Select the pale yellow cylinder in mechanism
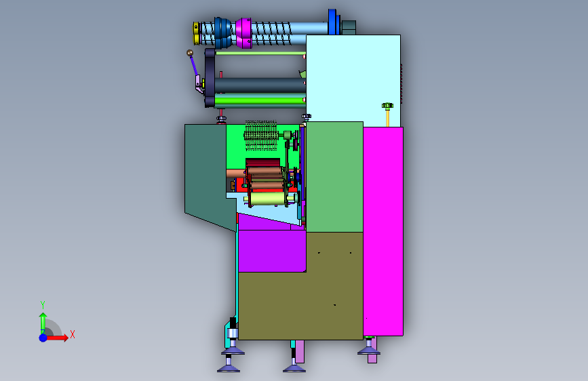 267,199
